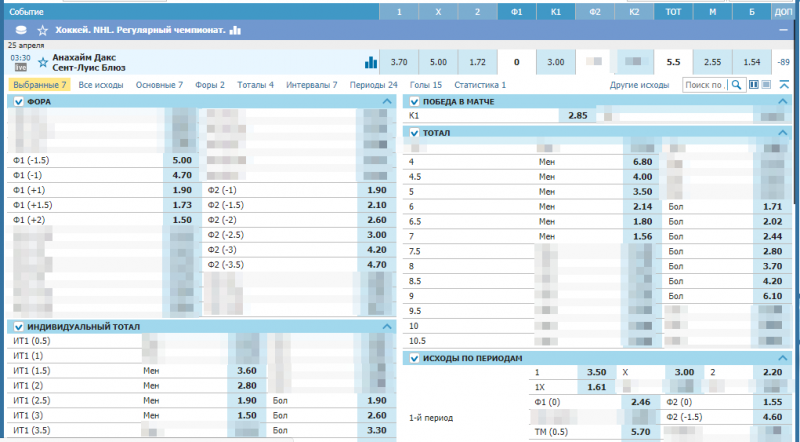
Task: Select odds 5.00 for Ф1 (-1.5)
Action: click(182, 160)
